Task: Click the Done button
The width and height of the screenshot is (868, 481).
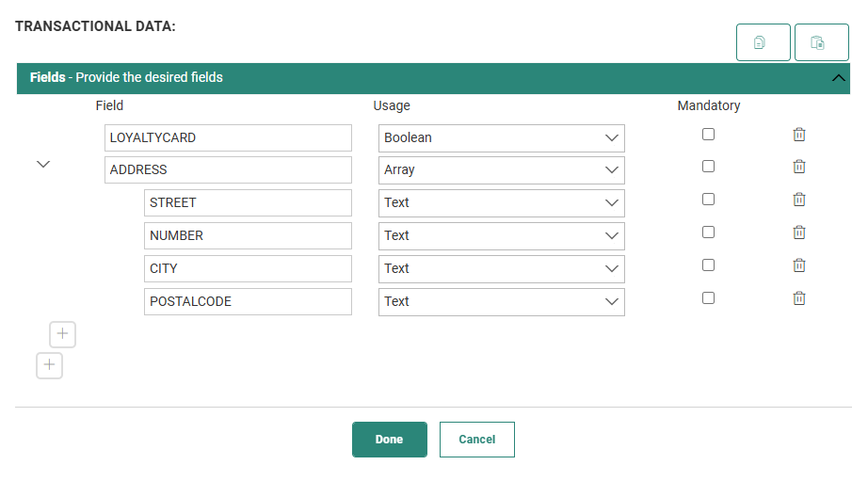Action: pos(389,440)
